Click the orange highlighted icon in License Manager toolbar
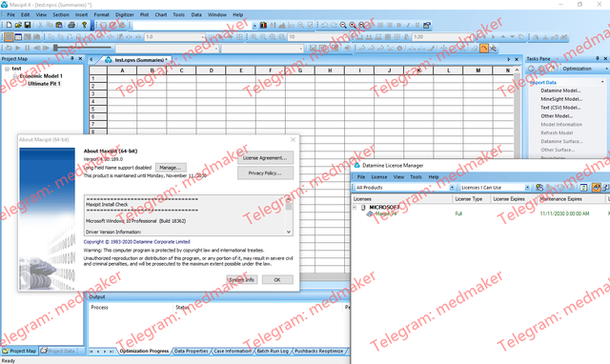This screenshot has height=364, width=610. tap(597, 188)
